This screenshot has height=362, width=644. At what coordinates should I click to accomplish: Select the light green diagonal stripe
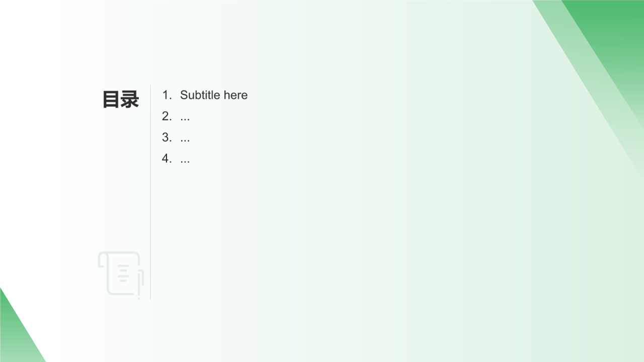(589, 75)
